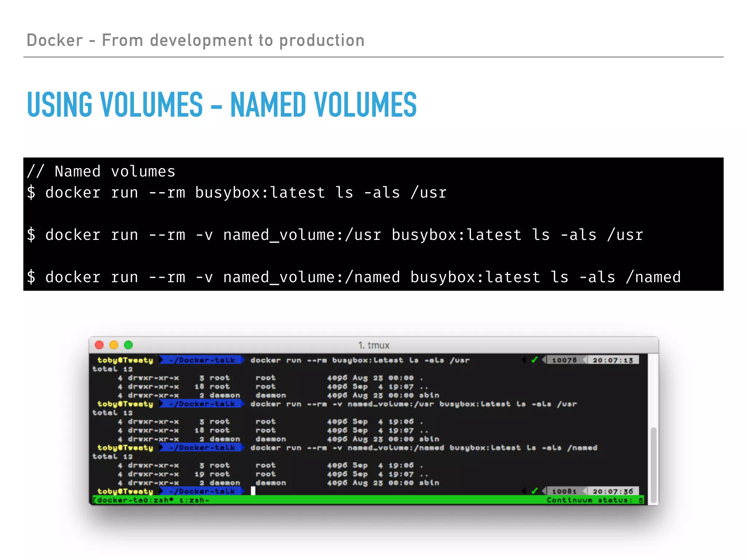This screenshot has width=747, height=560.
Task: Click the 'Aug 23 00:00 .' row in first listing
Action: (271, 378)
